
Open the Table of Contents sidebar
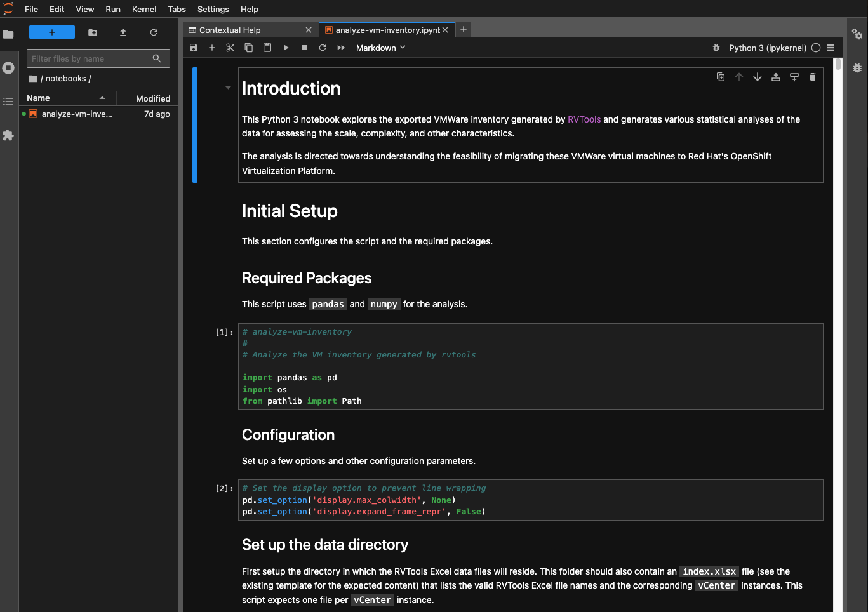click(8, 100)
